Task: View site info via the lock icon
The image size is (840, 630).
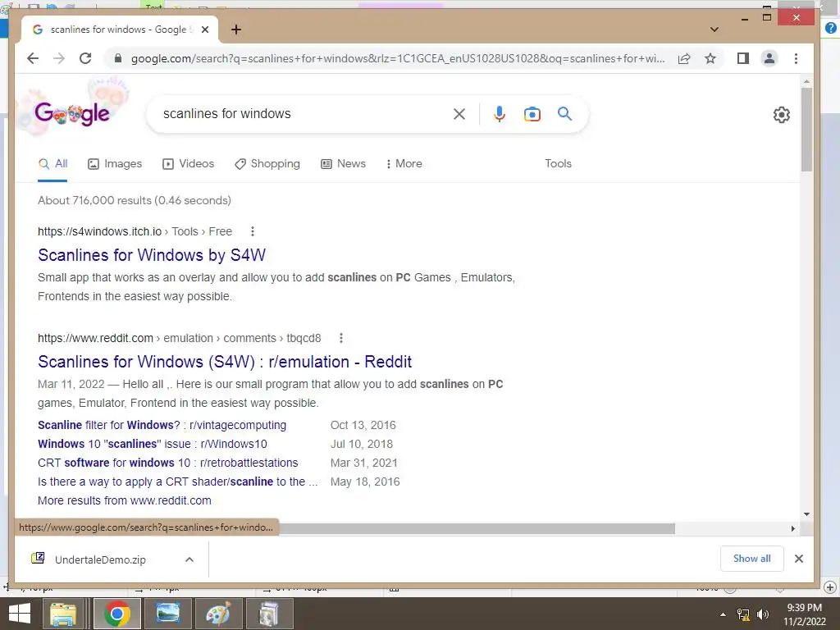Action: [x=118, y=58]
